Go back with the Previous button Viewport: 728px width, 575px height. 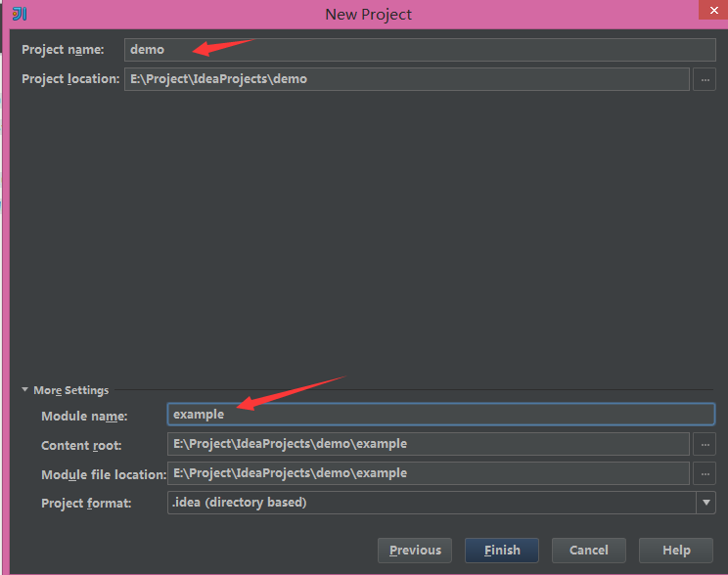point(415,551)
